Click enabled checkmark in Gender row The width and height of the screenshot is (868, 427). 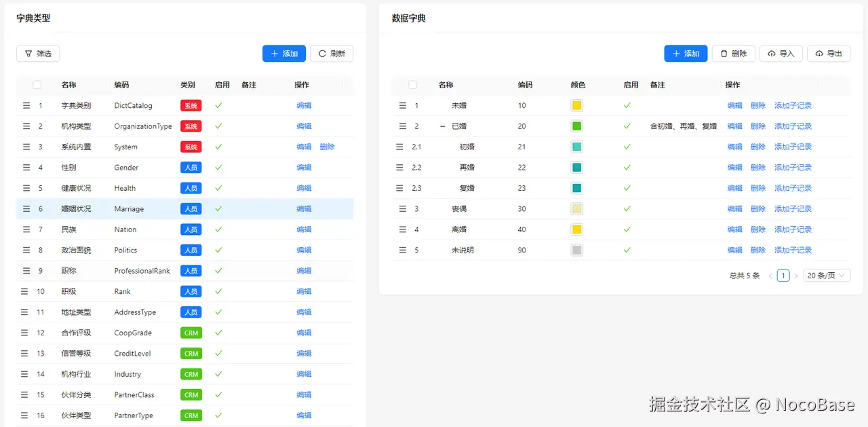218,168
